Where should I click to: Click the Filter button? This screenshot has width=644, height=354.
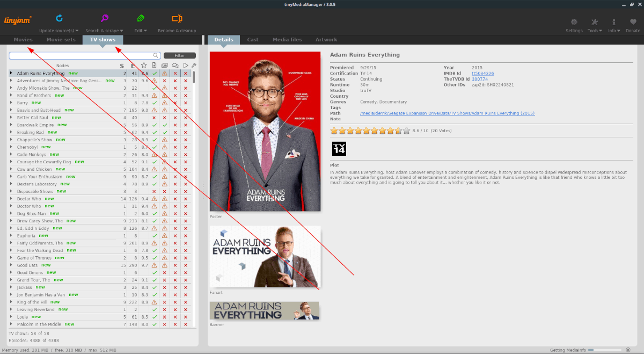click(x=180, y=55)
